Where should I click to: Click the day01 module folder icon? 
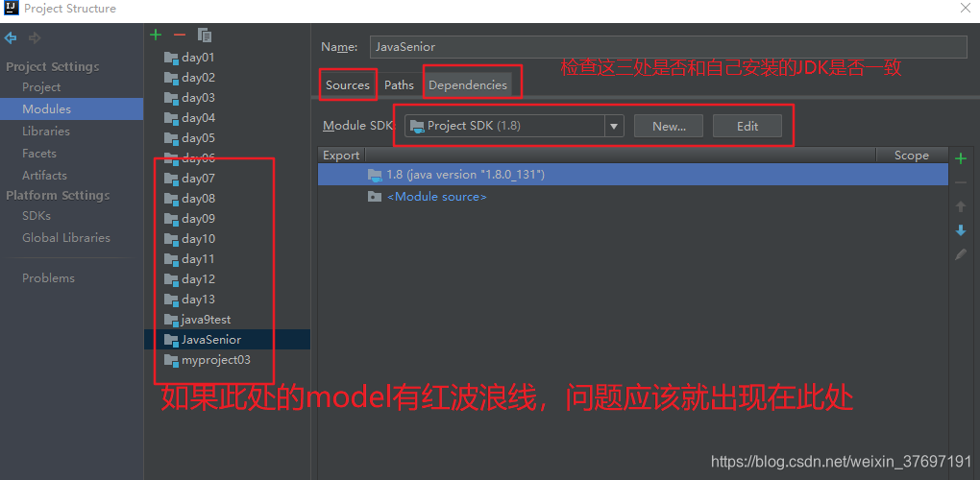[x=171, y=58]
